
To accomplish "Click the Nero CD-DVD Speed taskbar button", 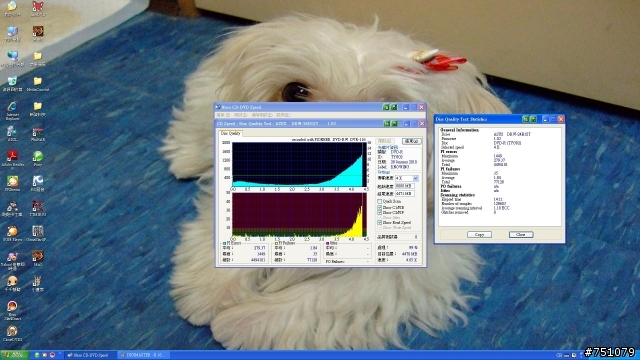I will (x=89, y=355).
